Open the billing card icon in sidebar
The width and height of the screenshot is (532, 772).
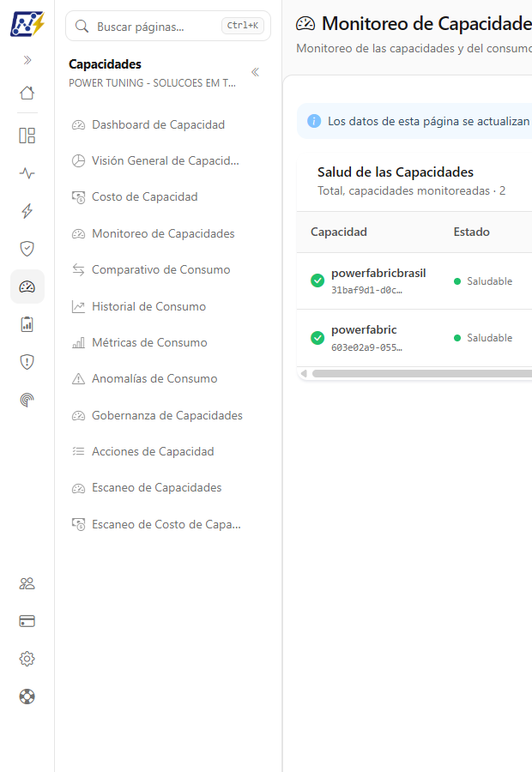click(x=27, y=621)
